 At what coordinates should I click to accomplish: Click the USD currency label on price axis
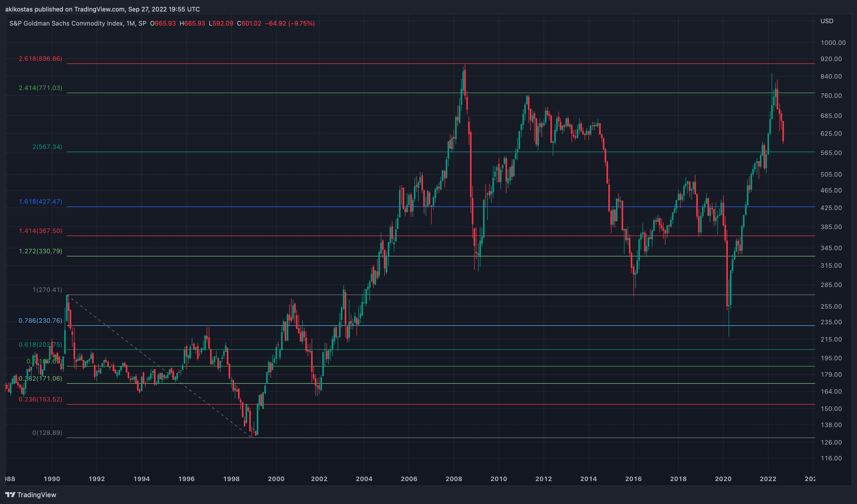[x=827, y=21]
